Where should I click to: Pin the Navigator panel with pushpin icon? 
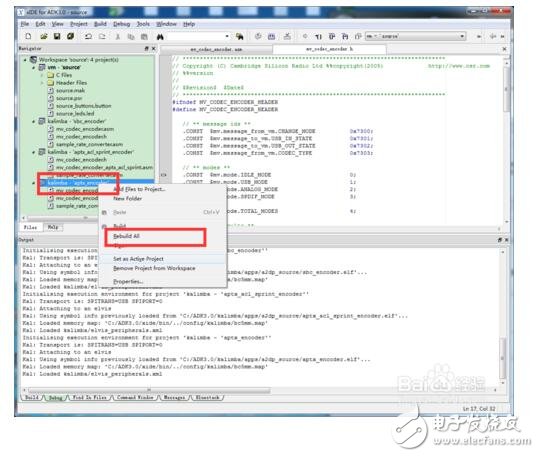(x=146, y=49)
